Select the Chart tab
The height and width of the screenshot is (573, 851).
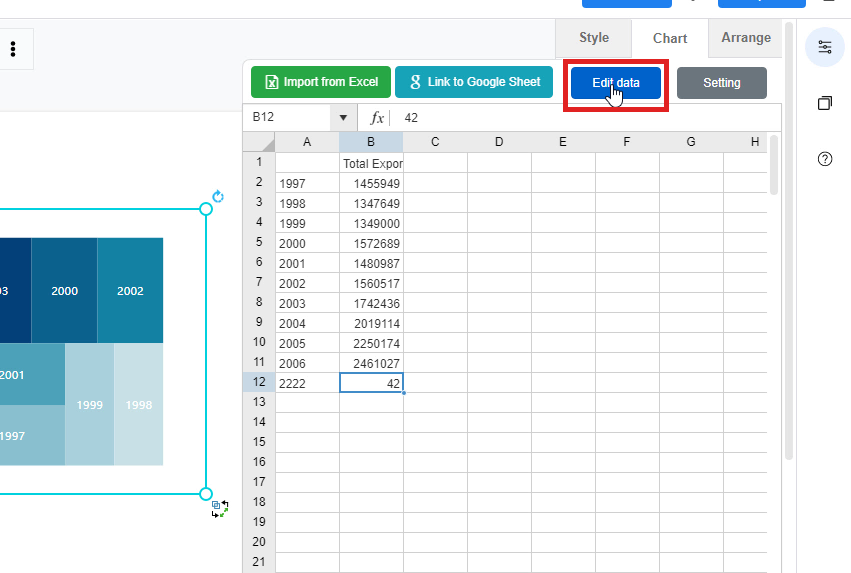pyautogui.click(x=669, y=38)
